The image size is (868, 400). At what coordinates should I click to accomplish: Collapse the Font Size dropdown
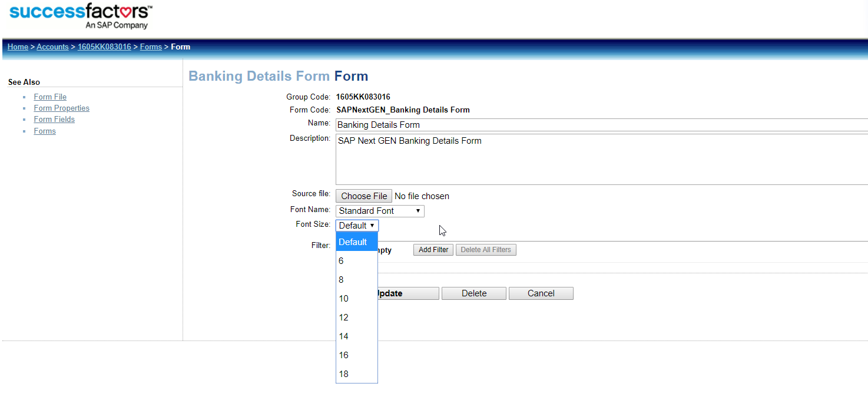[357, 226]
